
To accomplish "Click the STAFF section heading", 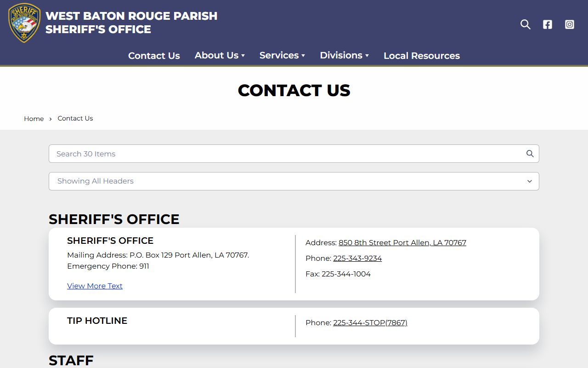I will coord(71,360).
